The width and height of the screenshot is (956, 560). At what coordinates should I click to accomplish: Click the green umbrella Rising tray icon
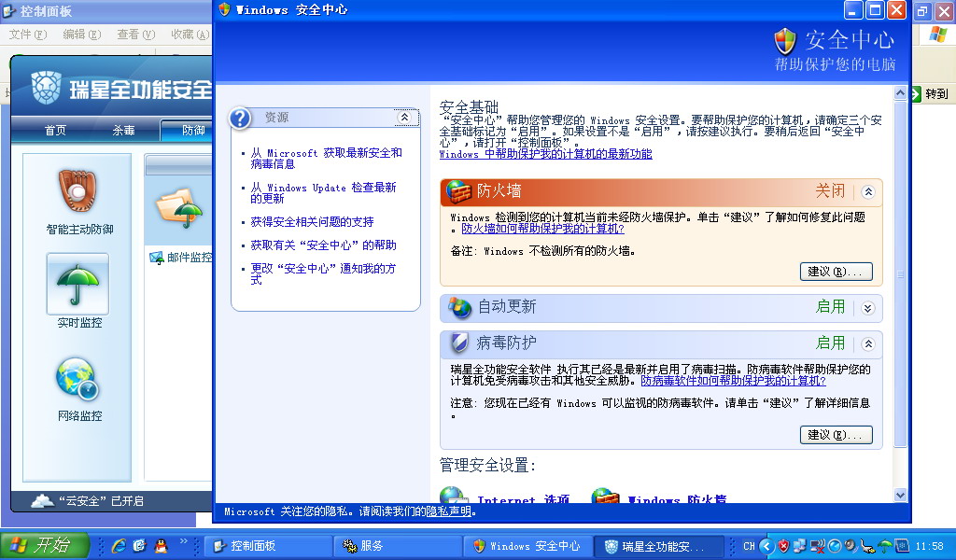(x=885, y=546)
